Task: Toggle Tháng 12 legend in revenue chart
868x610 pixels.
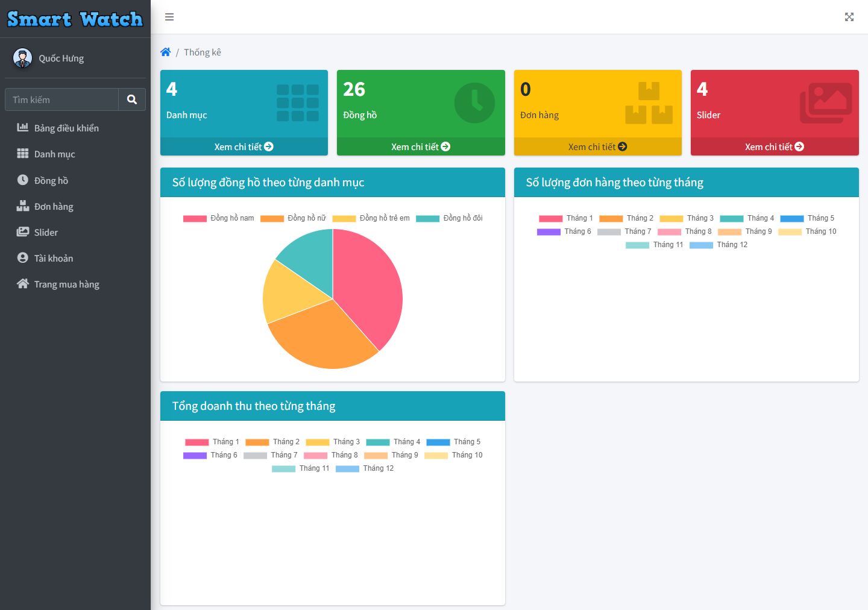Action: click(x=365, y=468)
